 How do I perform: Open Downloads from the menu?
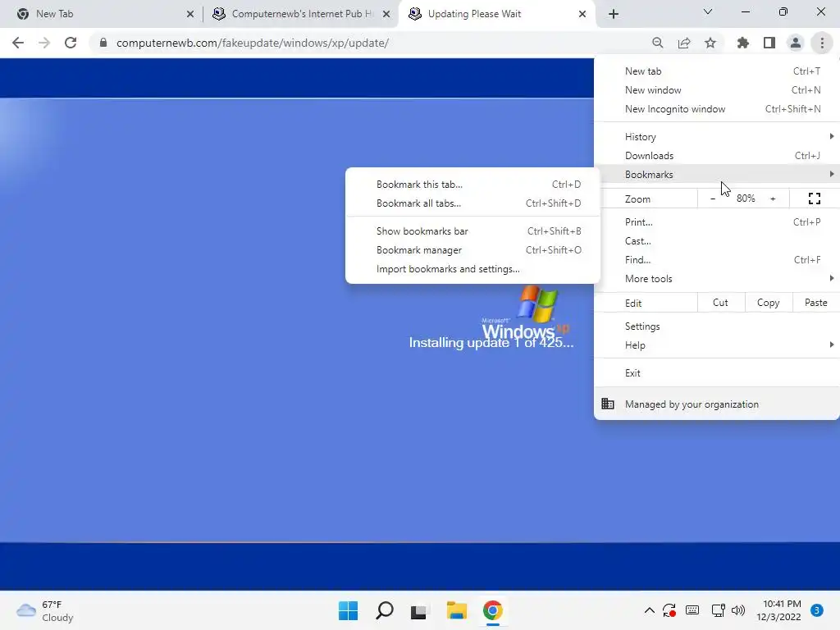point(717,155)
